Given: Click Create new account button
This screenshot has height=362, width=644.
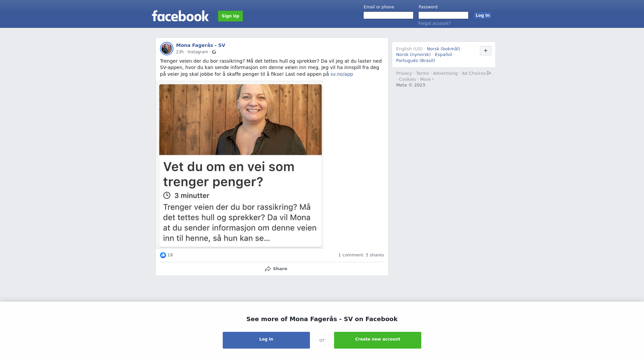Looking at the screenshot, I should pyautogui.click(x=378, y=340).
